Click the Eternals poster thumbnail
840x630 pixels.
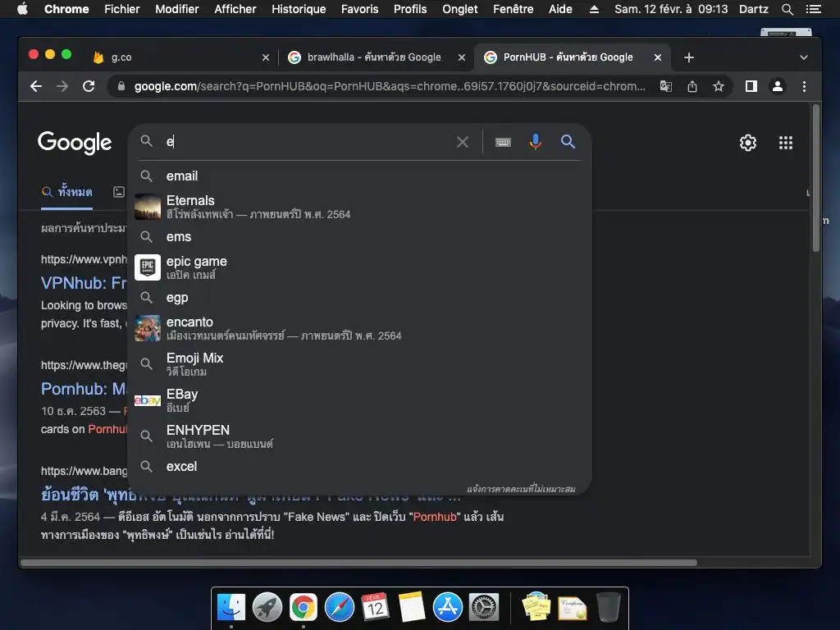coord(148,207)
